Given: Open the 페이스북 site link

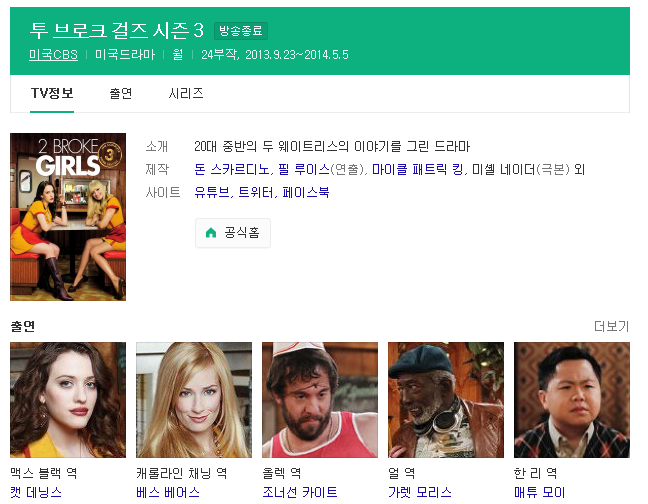Looking at the screenshot, I should (306, 192).
